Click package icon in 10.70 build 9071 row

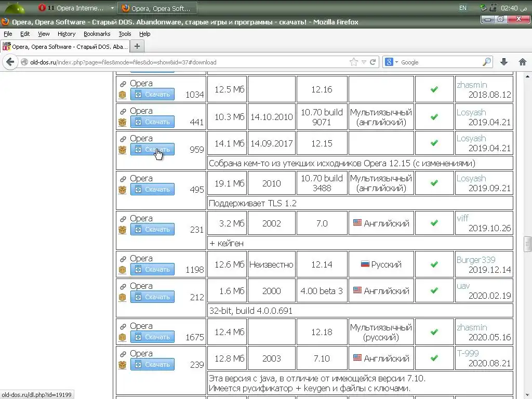[122, 122]
